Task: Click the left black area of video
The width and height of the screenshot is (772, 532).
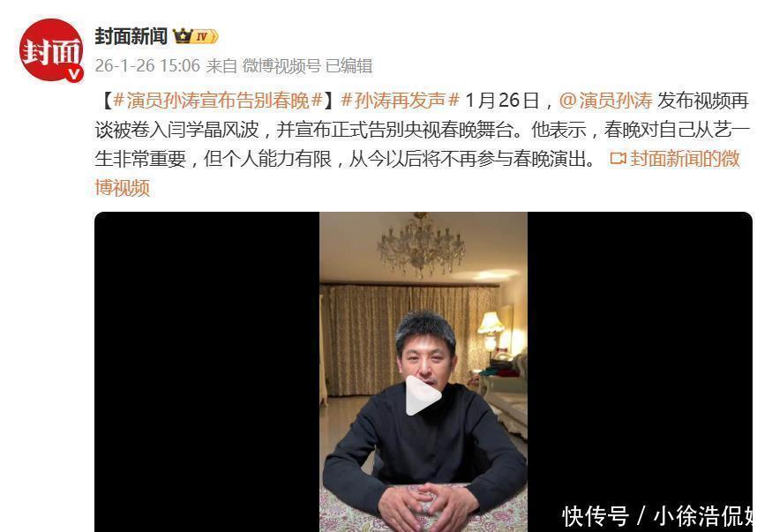Action: (x=206, y=371)
